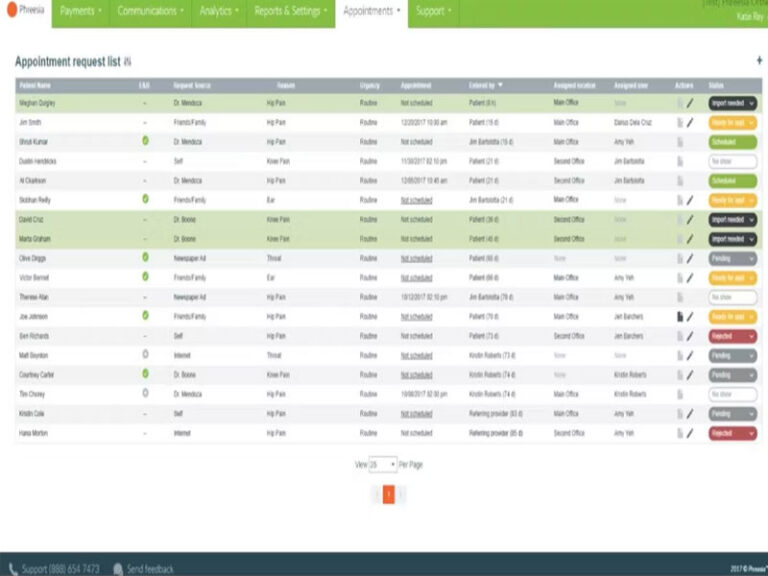The image size is (768, 576).
Task: Click Not scheduled link for Siobhan Reilly
Action: pyautogui.click(x=416, y=200)
